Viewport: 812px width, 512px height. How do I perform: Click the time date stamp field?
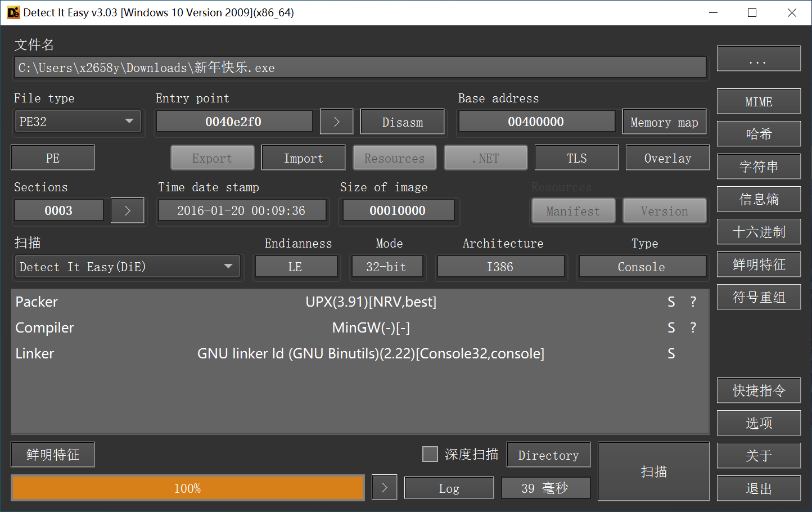pyautogui.click(x=242, y=210)
